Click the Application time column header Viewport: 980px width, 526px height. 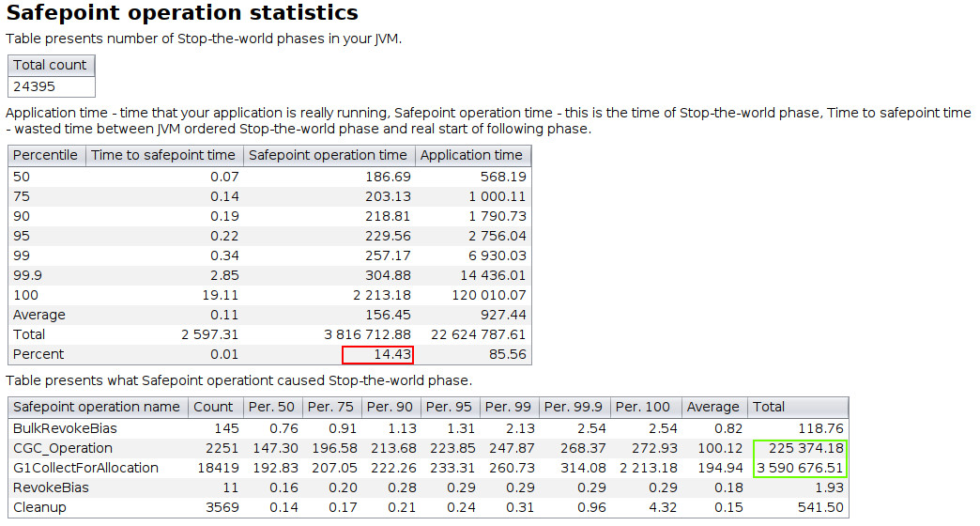(473, 155)
